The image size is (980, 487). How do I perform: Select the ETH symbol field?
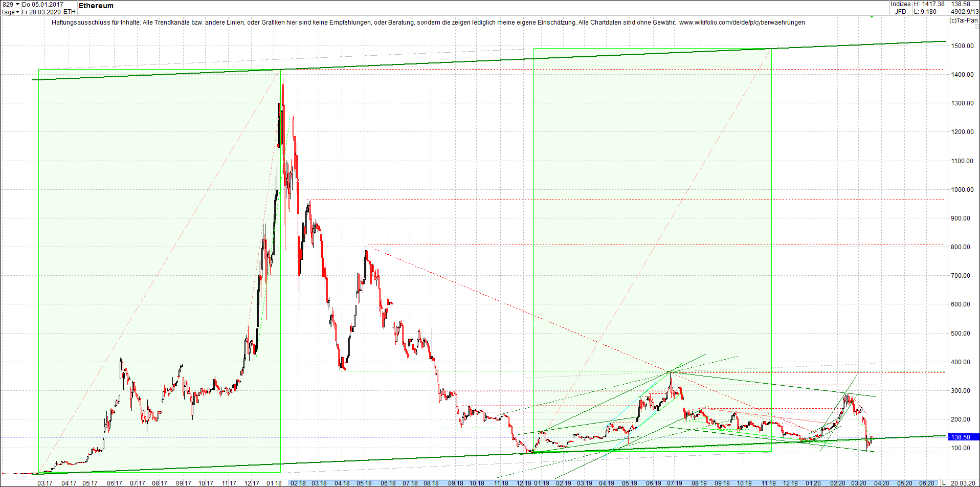point(69,12)
